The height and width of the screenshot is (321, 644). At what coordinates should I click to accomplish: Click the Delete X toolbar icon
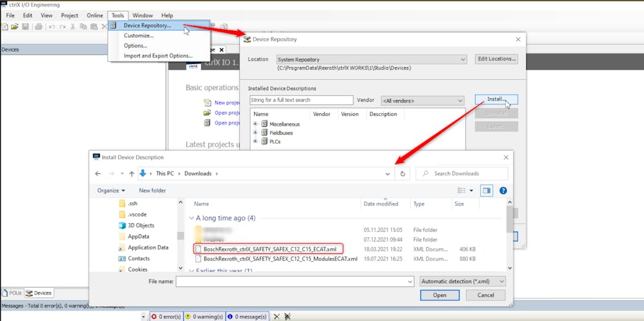(x=104, y=26)
